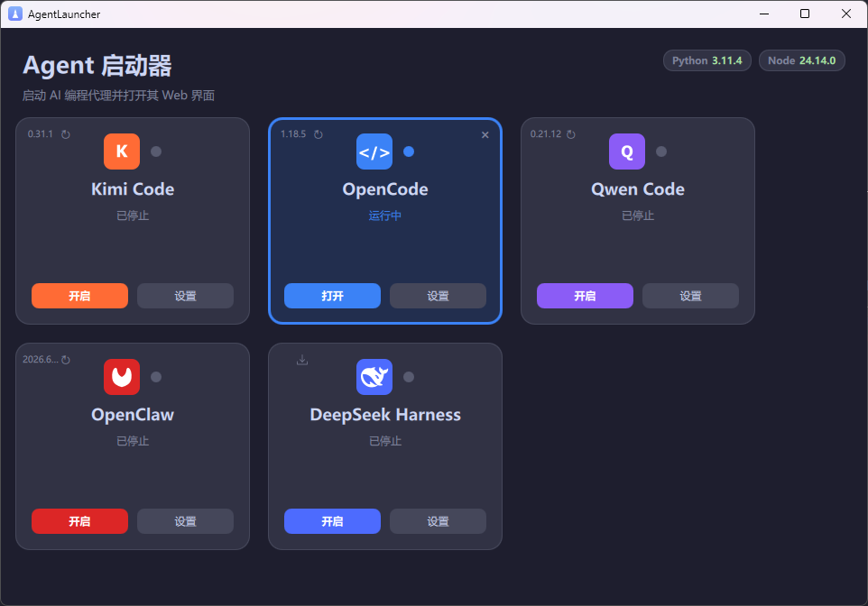The height and width of the screenshot is (606, 868).
Task: Open Kimi Code 设置 settings
Action: (186, 296)
